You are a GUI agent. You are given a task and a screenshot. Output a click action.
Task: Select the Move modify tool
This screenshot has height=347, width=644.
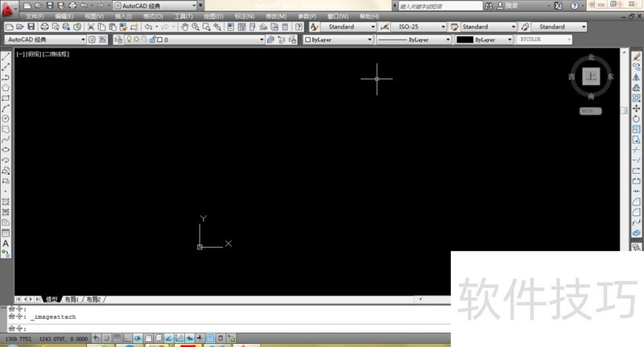636,108
